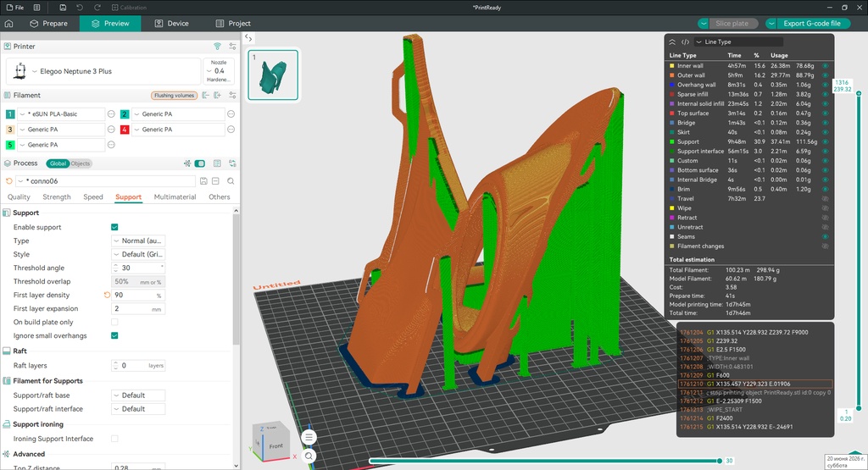Toggle Travel line visibility eye
The width and height of the screenshot is (868, 470).
click(825, 198)
